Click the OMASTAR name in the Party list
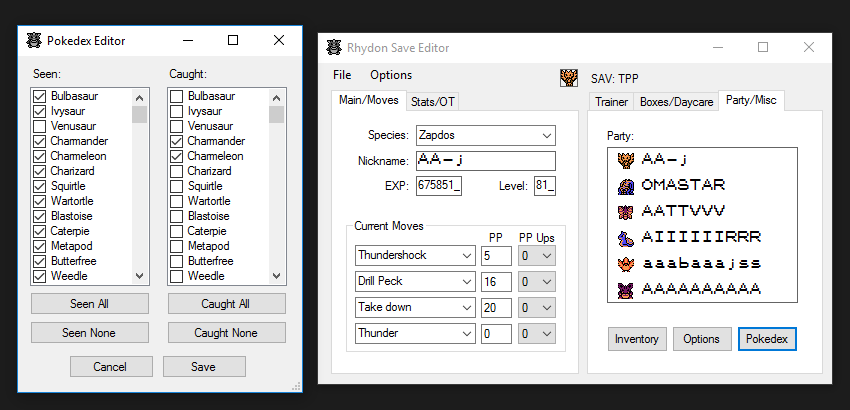 click(x=683, y=185)
